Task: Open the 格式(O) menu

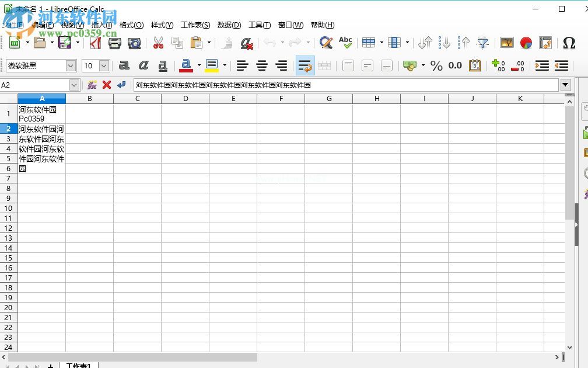Action: point(131,25)
